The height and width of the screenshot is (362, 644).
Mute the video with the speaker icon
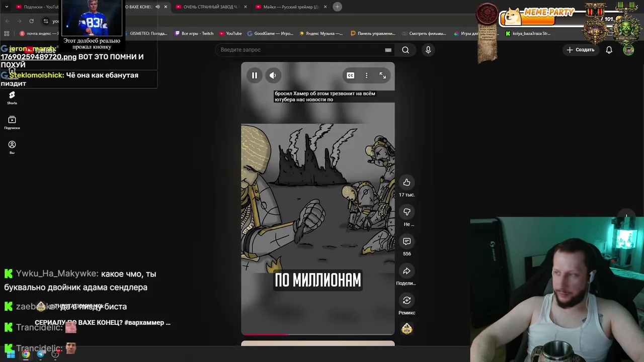coord(273,75)
